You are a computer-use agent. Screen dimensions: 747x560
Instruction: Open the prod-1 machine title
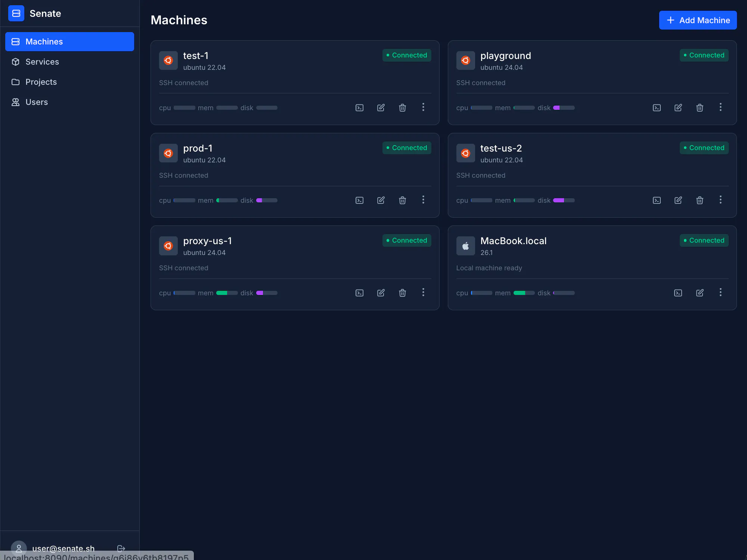coord(198,148)
